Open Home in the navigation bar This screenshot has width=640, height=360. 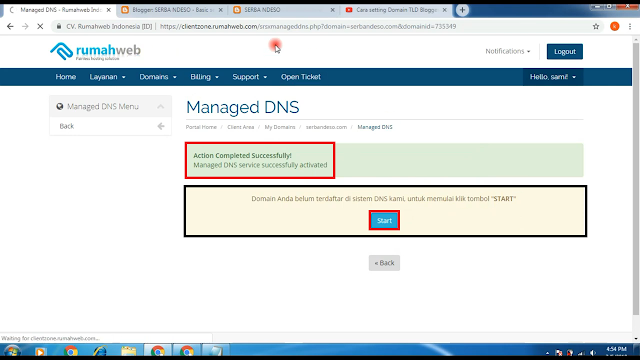coord(66,77)
